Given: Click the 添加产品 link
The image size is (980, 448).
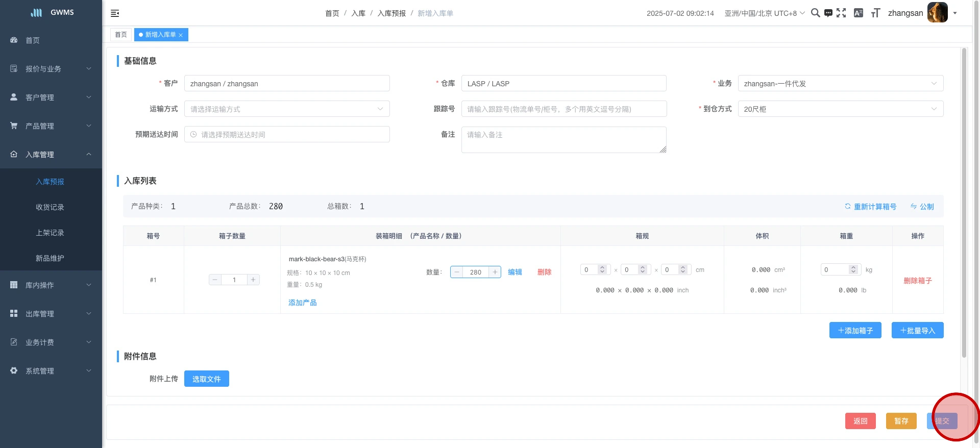Looking at the screenshot, I should 302,303.
